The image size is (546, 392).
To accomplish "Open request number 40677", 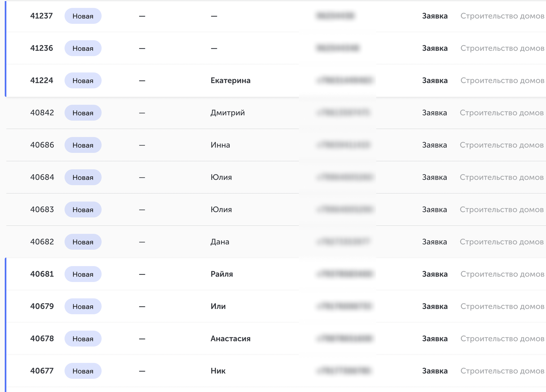I will pos(42,371).
